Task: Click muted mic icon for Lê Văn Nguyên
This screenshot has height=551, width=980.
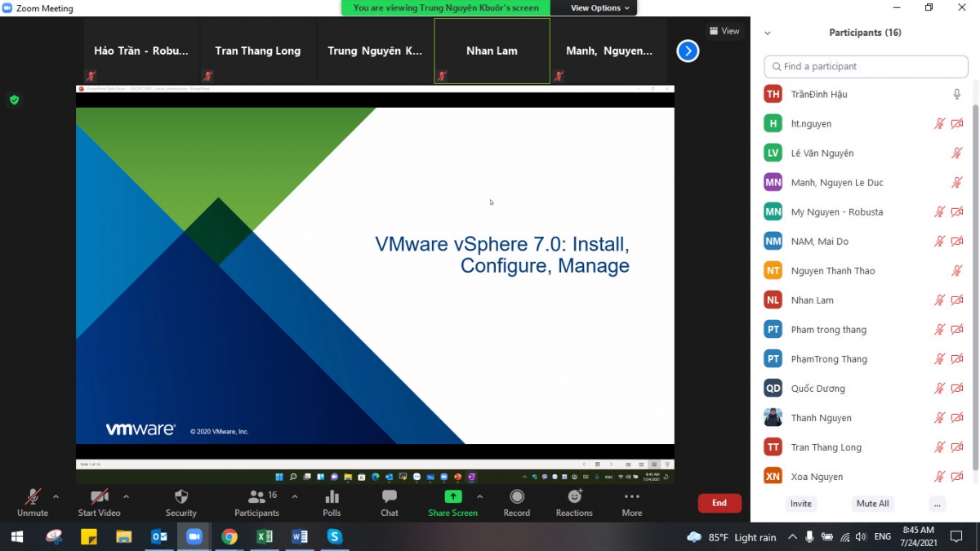Action: 957,153
